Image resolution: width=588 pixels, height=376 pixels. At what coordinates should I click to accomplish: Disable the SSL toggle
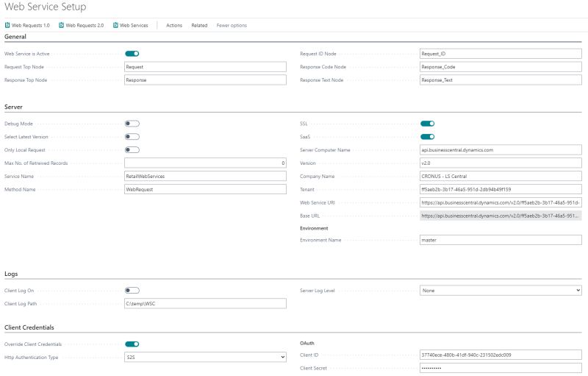point(427,124)
